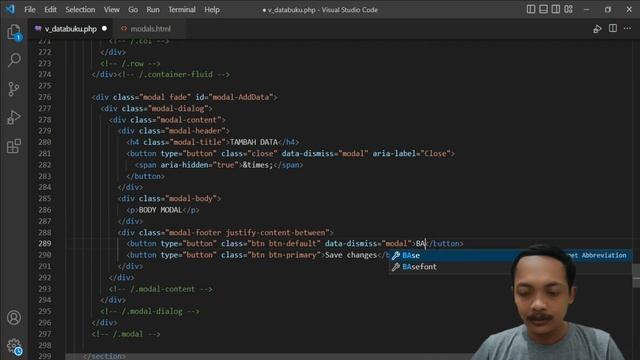
Task: Click the &times; entity on line 282
Action: 258,165
